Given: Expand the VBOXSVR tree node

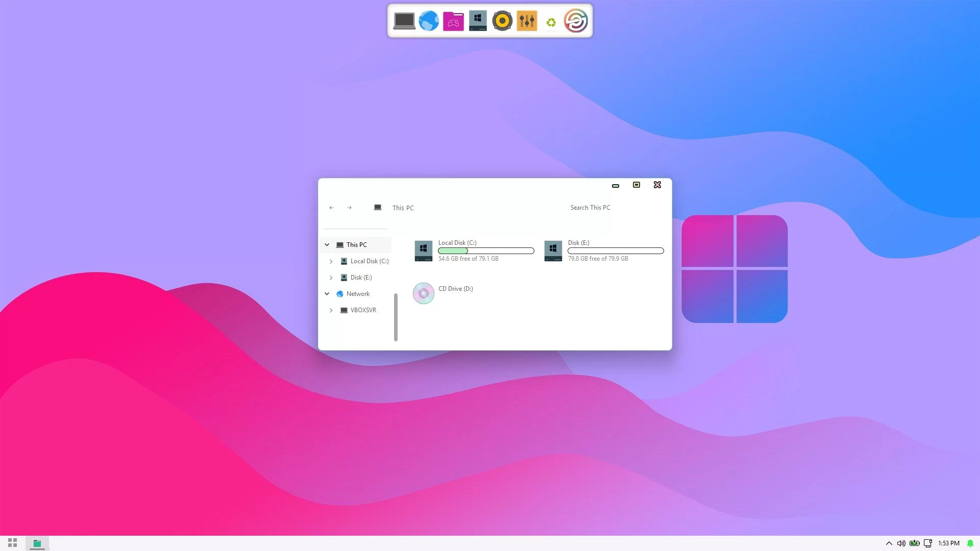Looking at the screenshot, I should [331, 310].
